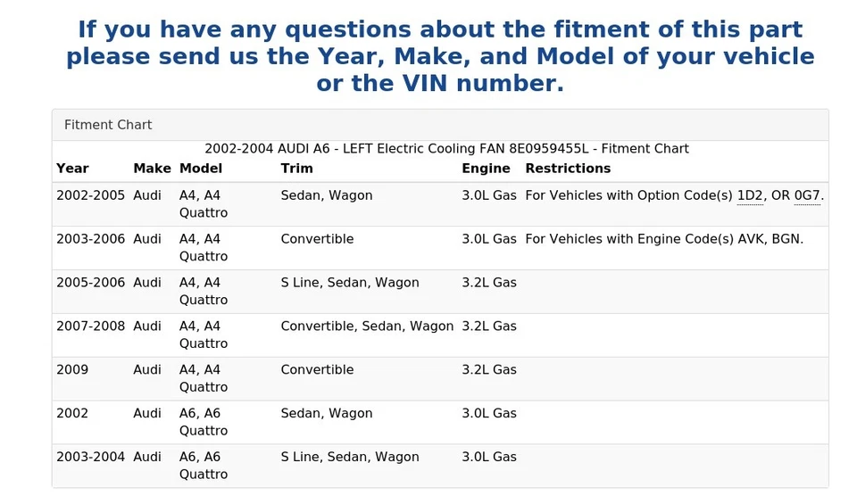The width and height of the screenshot is (857, 504).
Task: Click the A6, A6 Quattro model cell for 2002
Action: pyautogui.click(x=204, y=422)
